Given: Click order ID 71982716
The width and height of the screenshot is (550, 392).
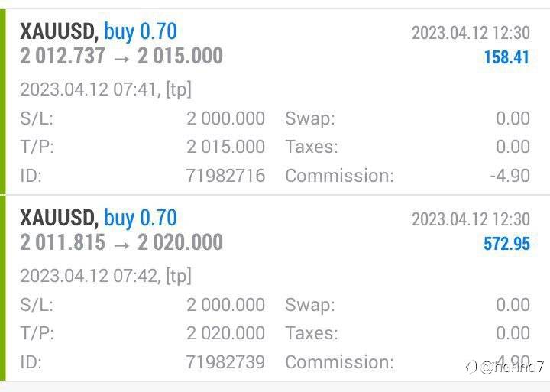Looking at the screenshot, I should coord(225,176).
